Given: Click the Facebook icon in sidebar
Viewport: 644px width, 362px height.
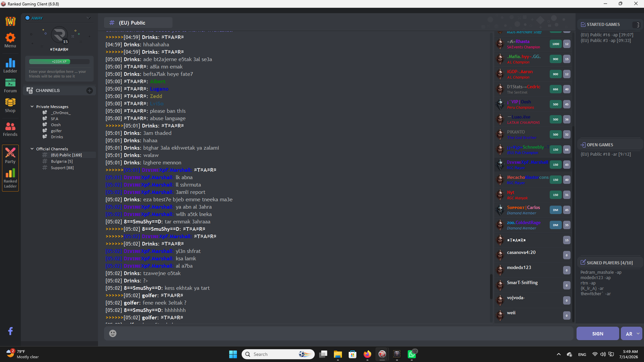Looking at the screenshot, I should click(11, 331).
